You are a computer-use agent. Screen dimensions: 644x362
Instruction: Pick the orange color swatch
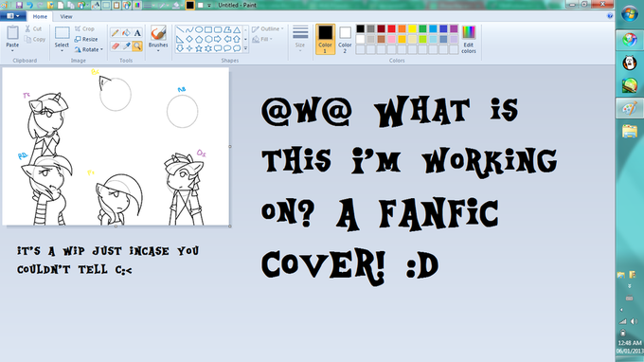click(x=402, y=28)
